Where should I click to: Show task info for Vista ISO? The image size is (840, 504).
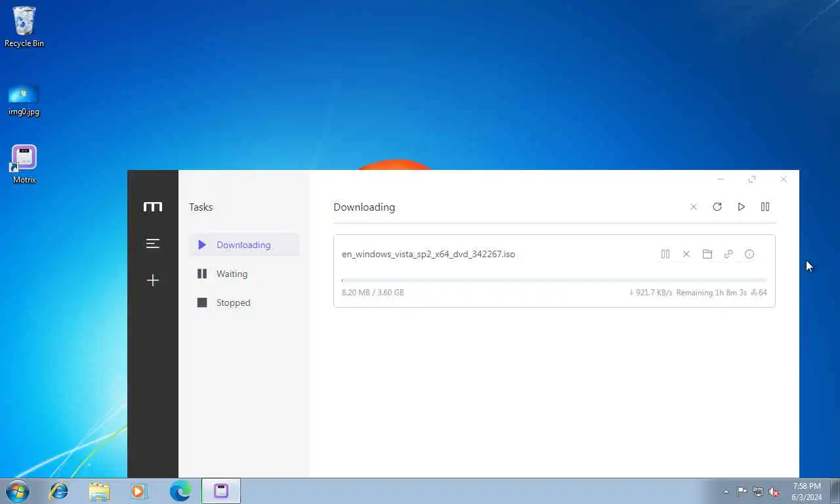[749, 254]
